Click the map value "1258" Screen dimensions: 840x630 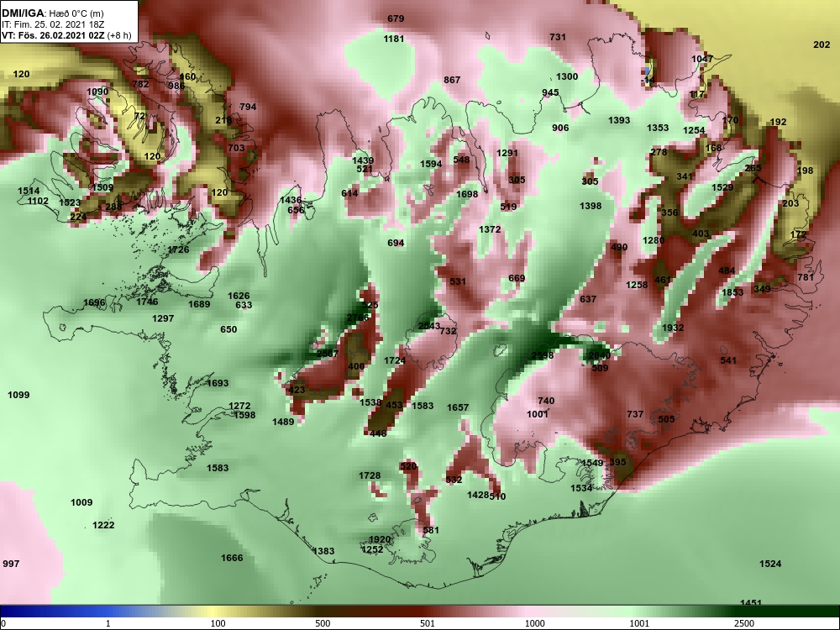coord(637,285)
